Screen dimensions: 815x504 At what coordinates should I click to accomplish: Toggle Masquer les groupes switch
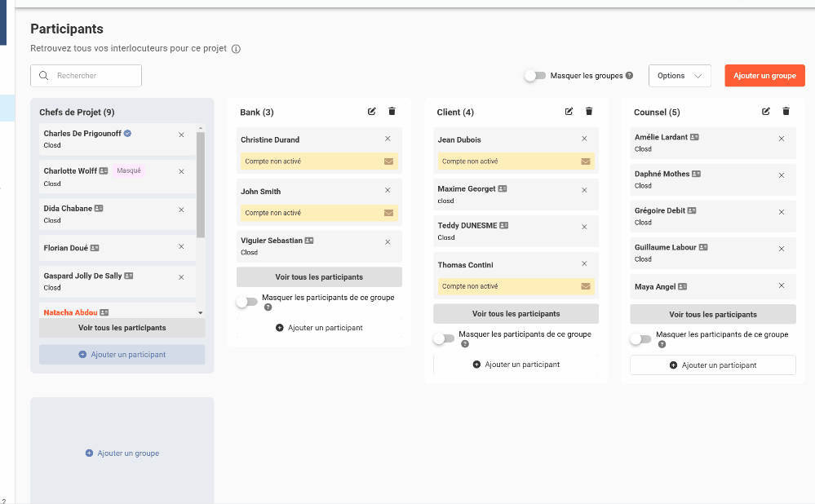[535, 76]
